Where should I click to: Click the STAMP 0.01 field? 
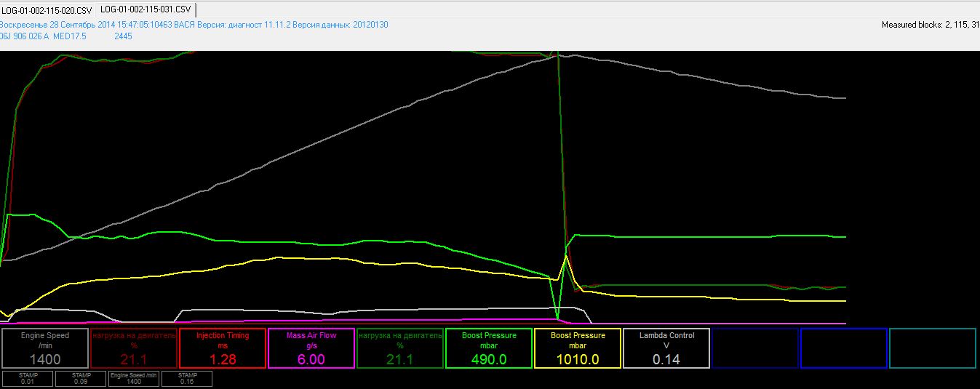[27, 378]
